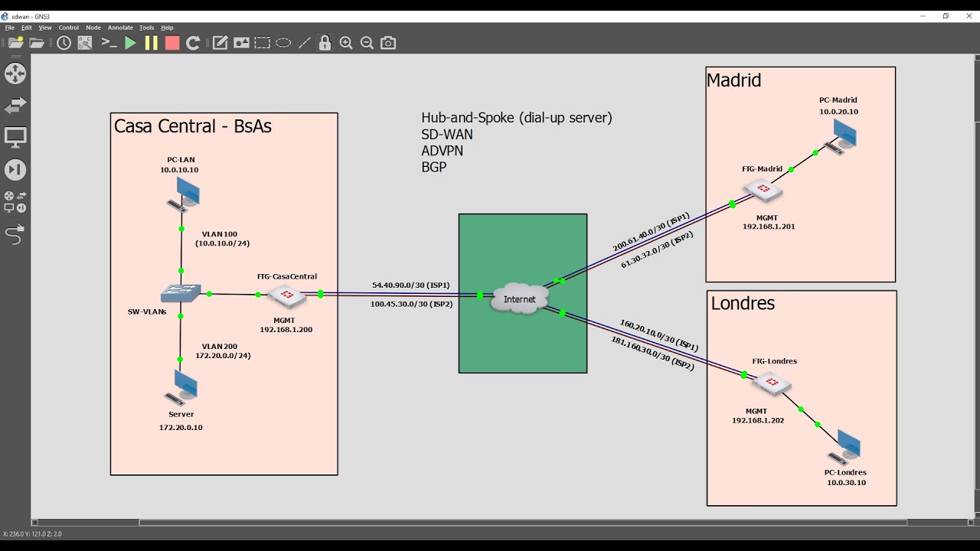Select the Add a link cable tool

(x=15, y=234)
